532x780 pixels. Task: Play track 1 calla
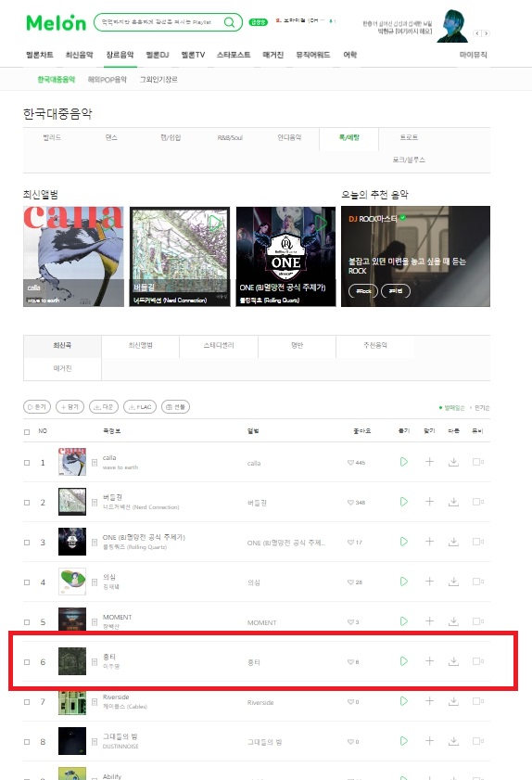404,462
